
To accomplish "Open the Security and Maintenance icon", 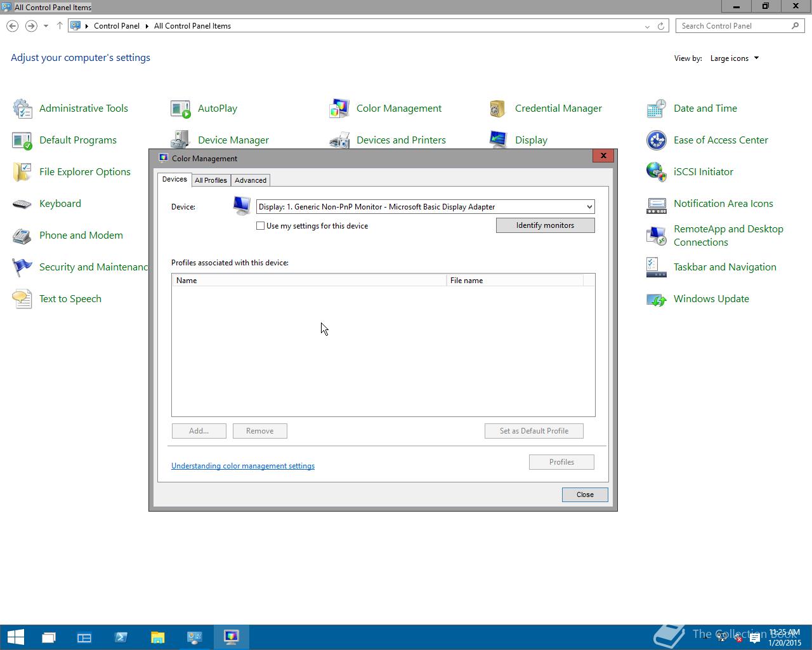I will (22, 267).
